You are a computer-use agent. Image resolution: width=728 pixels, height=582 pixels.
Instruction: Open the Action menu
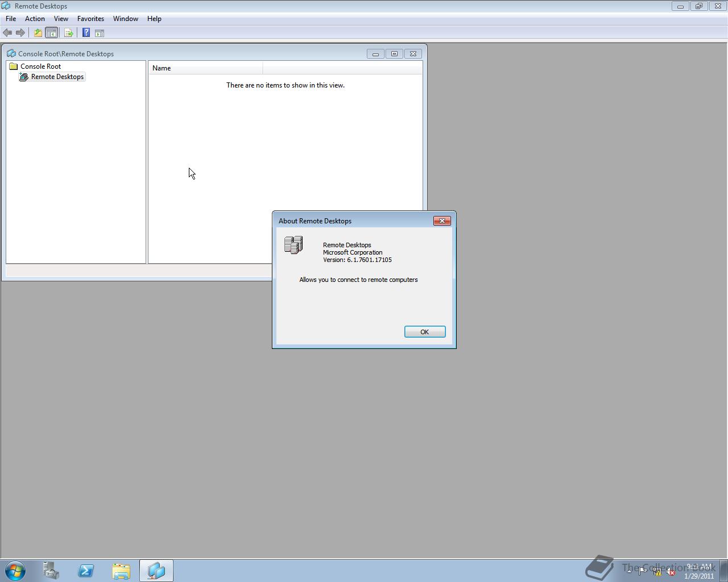coord(35,19)
